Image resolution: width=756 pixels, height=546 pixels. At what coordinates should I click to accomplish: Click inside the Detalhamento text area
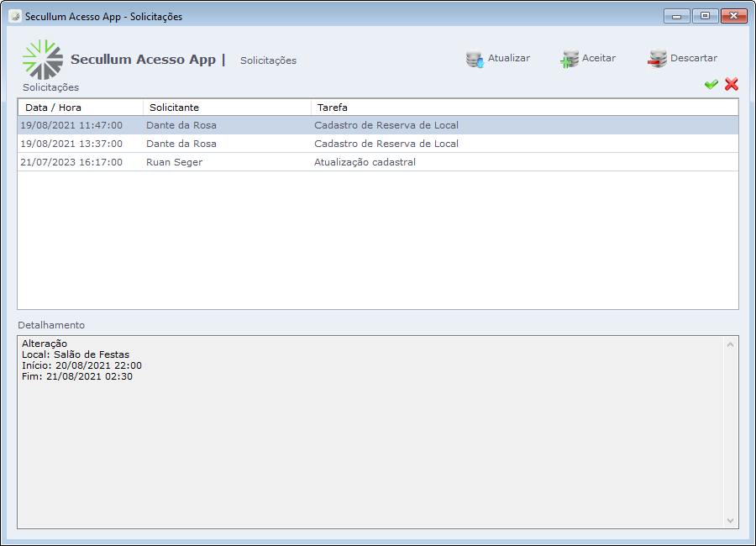(x=370, y=445)
